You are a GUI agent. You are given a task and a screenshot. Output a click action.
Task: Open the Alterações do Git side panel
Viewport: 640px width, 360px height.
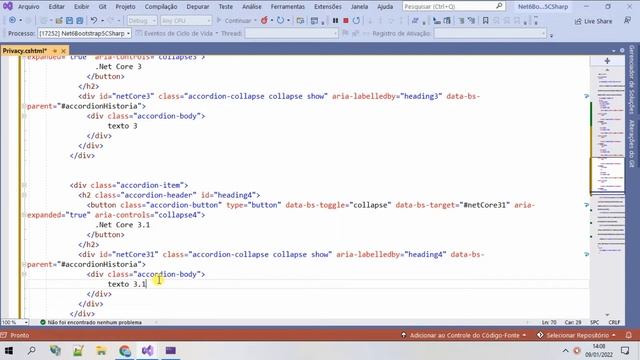[631, 143]
